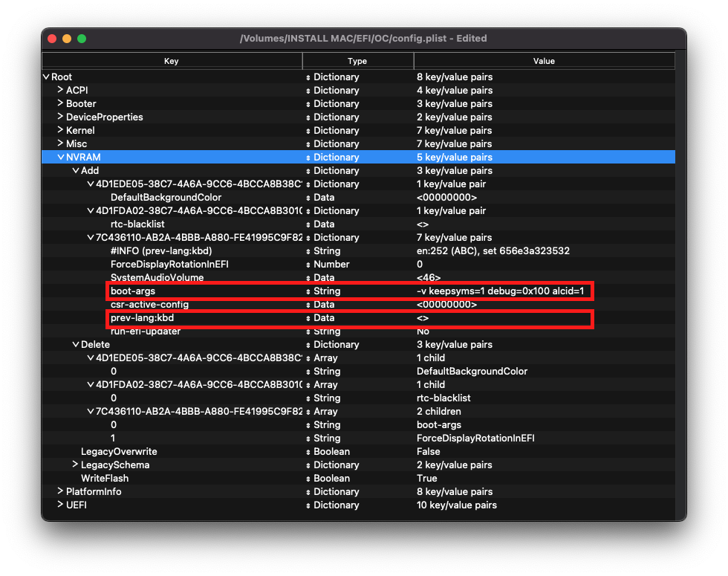Open type stepper for WriteFlash row
728x576 pixels.
click(x=308, y=479)
